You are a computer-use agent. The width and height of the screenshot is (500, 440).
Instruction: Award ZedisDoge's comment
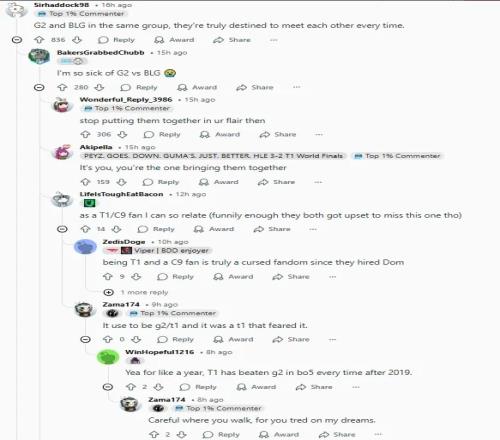234,277
